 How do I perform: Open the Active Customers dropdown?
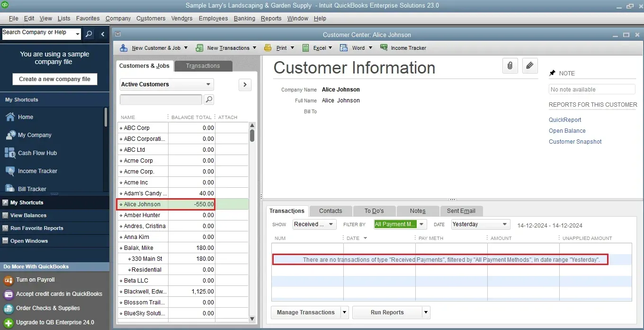[166, 84]
